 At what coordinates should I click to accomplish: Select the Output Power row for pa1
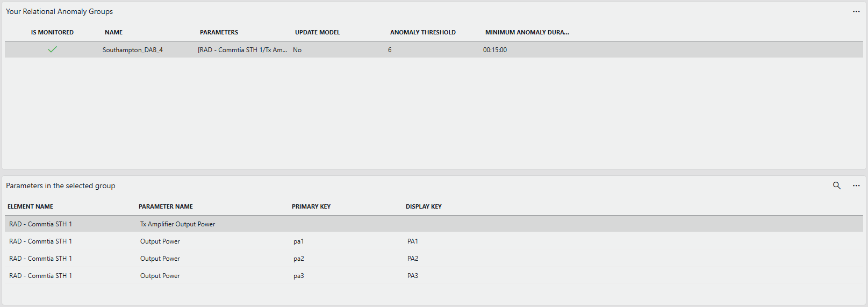point(160,241)
